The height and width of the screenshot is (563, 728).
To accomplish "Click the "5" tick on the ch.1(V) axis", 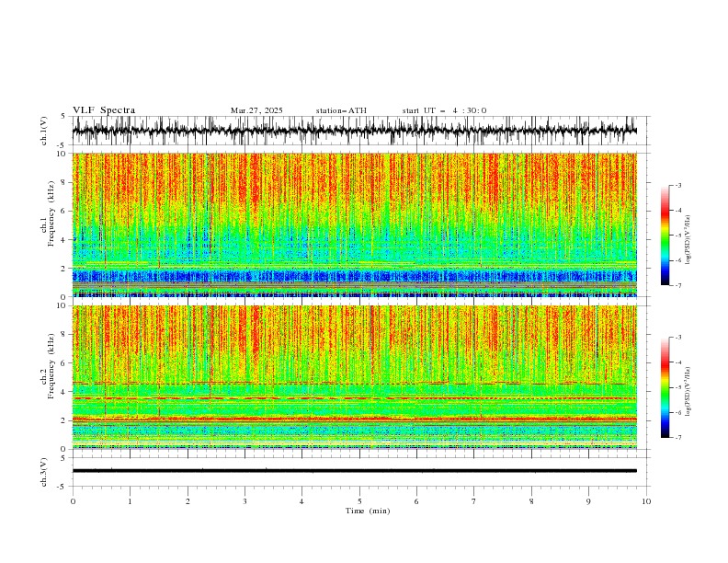I will [x=63, y=117].
